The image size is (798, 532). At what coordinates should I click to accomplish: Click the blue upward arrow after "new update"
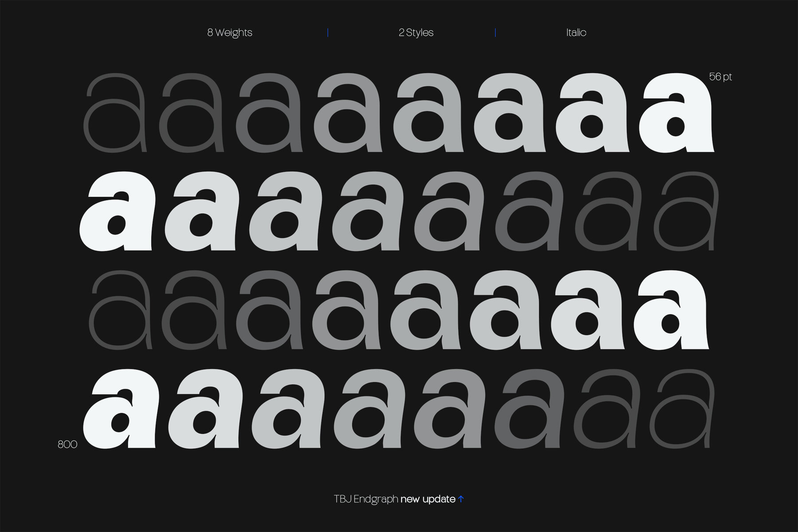pyautogui.click(x=461, y=499)
